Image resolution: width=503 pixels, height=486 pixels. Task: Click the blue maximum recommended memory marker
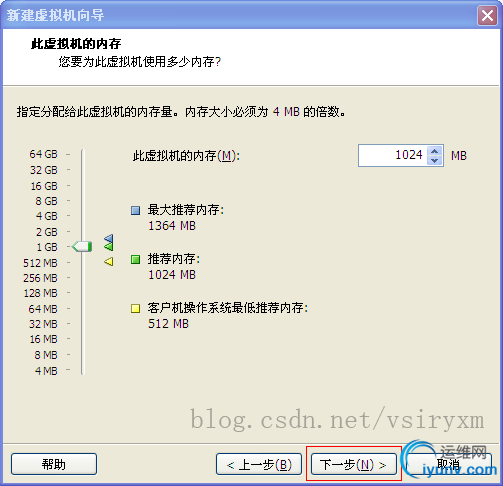[109, 238]
